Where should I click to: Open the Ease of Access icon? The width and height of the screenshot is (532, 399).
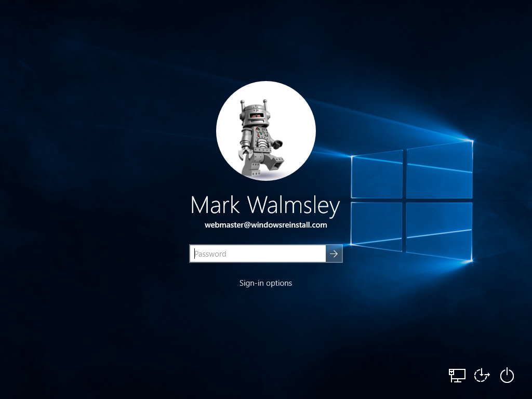pos(482,376)
